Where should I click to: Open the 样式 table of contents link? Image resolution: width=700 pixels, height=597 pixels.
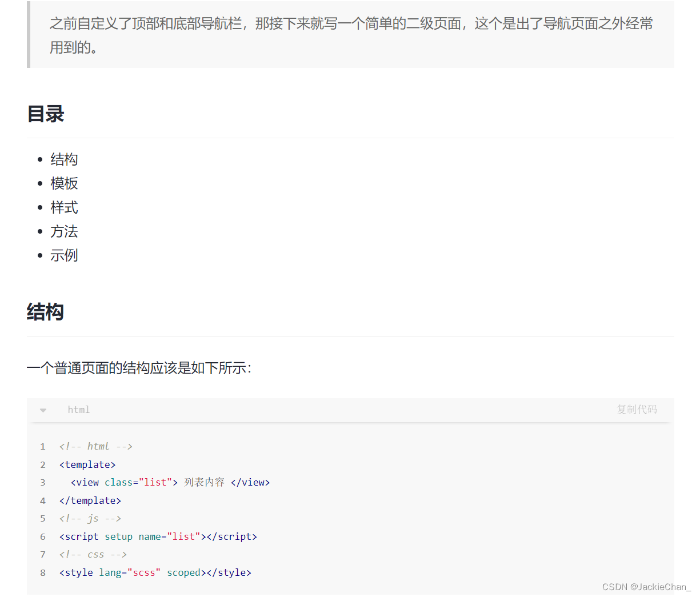click(x=64, y=207)
